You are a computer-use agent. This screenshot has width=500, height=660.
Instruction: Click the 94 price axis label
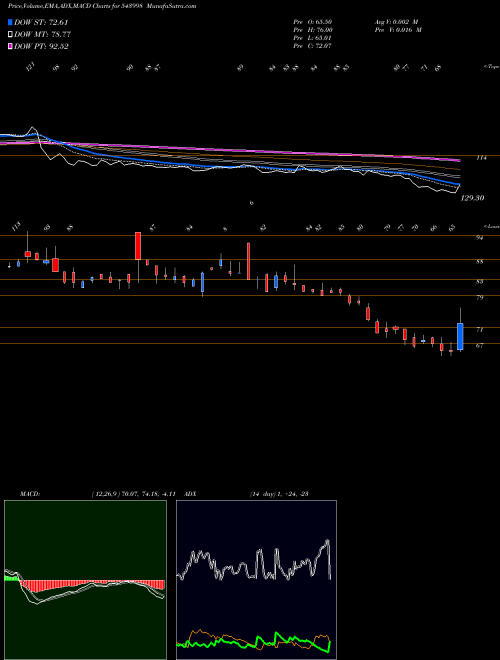[480, 238]
